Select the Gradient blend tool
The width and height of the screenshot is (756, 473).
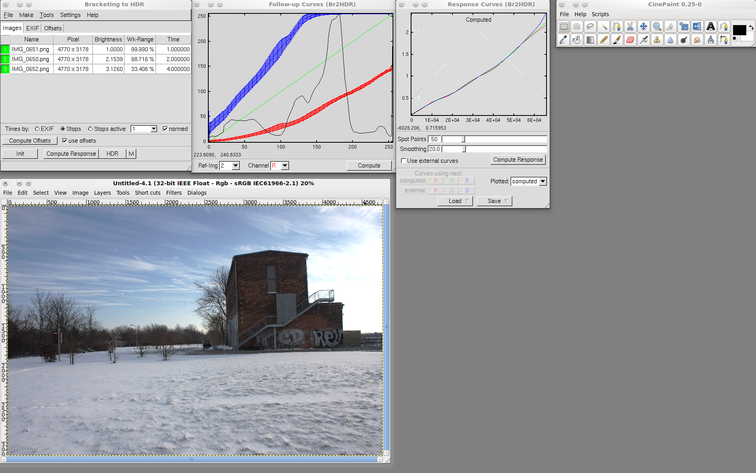pyautogui.click(x=590, y=40)
